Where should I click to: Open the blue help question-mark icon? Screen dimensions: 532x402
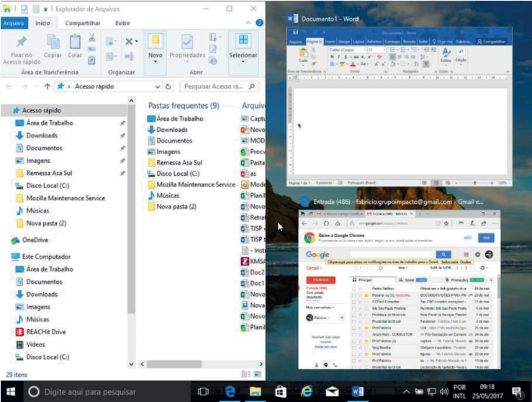pos(257,23)
